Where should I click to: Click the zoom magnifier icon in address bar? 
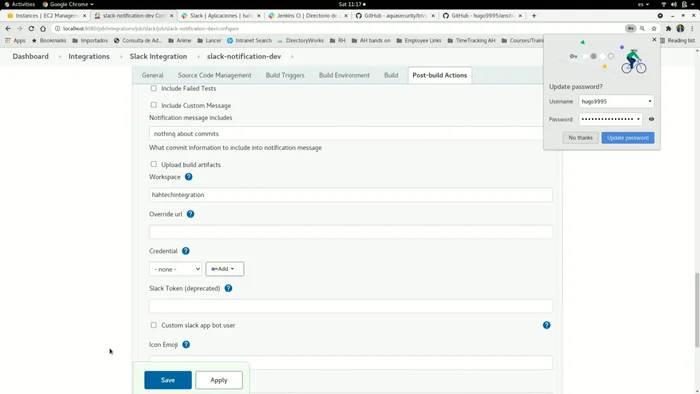642,29
